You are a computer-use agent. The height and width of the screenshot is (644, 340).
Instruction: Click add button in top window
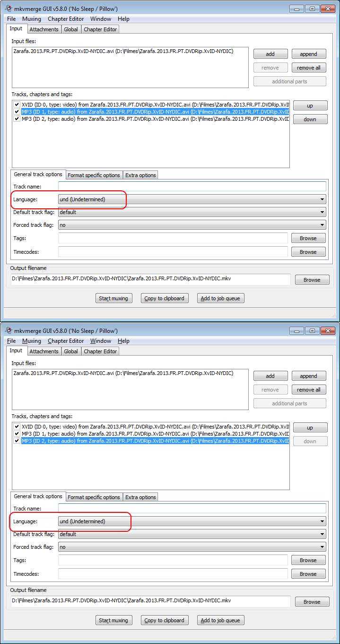click(x=270, y=54)
